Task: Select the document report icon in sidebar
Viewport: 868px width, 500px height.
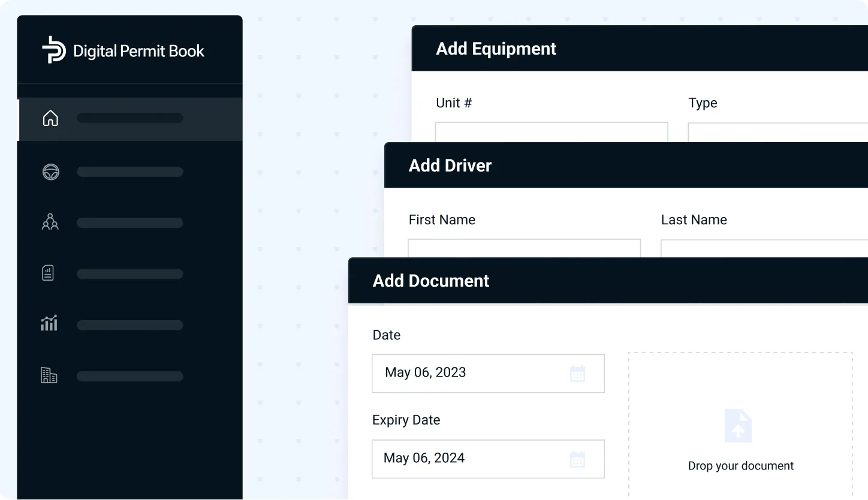Action: pyautogui.click(x=48, y=273)
